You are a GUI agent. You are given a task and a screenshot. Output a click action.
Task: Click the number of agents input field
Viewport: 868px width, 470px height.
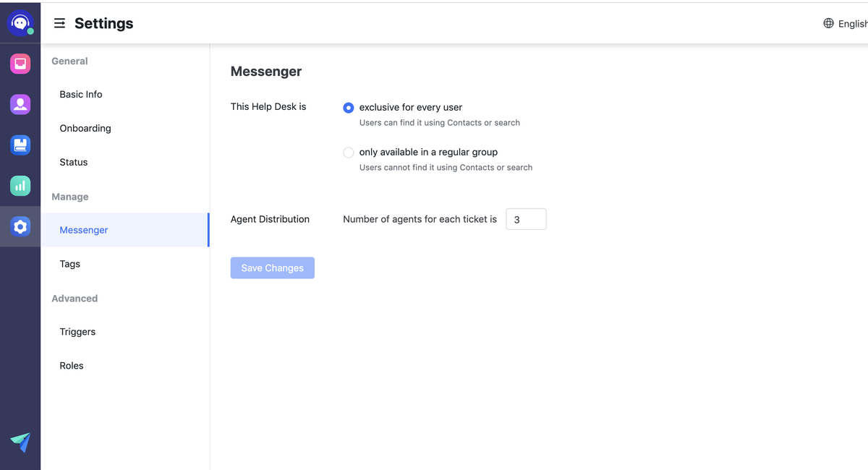click(x=526, y=219)
